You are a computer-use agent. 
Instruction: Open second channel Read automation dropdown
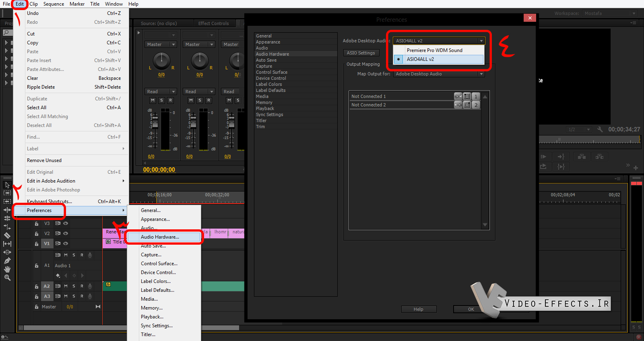click(x=199, y=91)
